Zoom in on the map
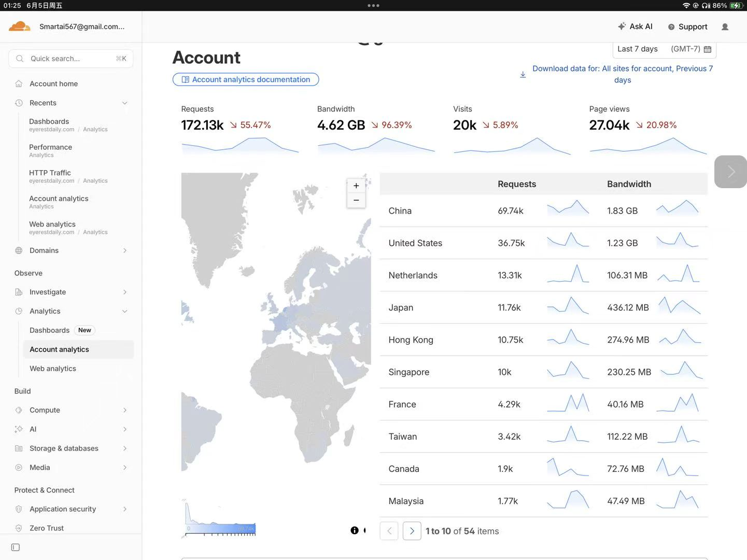Screen dimensions: 747x560 pos(356,186)
